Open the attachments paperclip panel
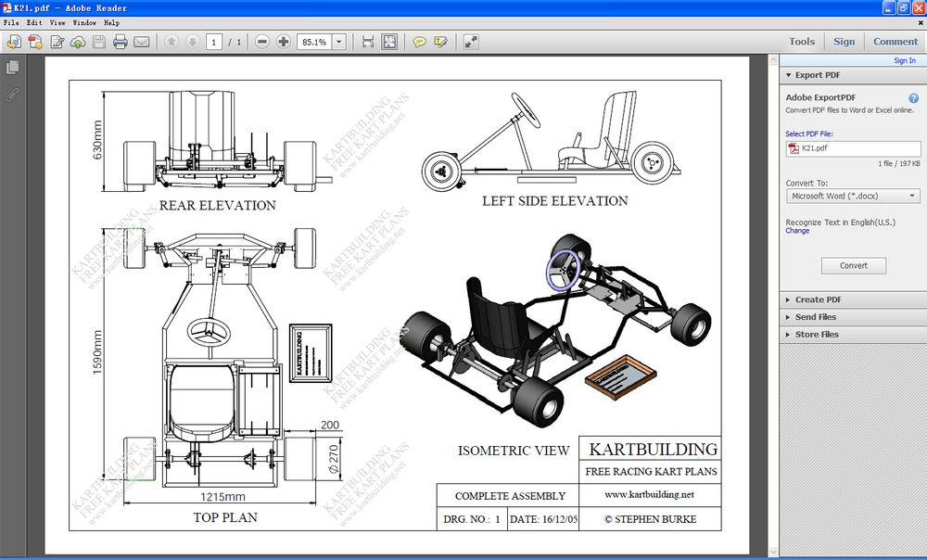The width and height of the screenshot is (927, 560). tap(12, 95)
